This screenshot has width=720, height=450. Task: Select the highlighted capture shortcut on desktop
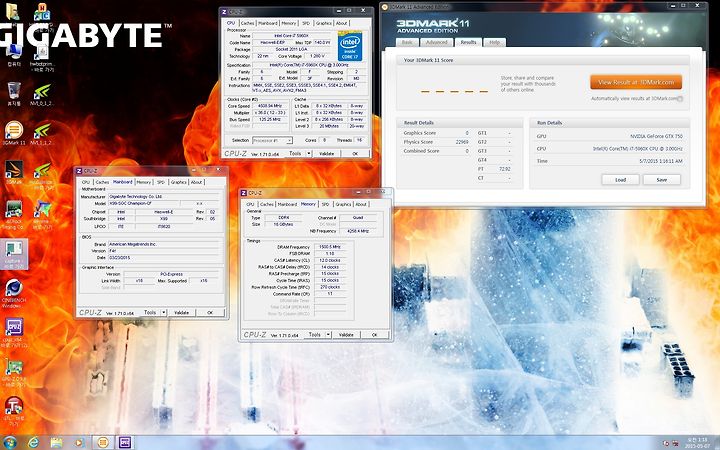(x=14, y=254)
